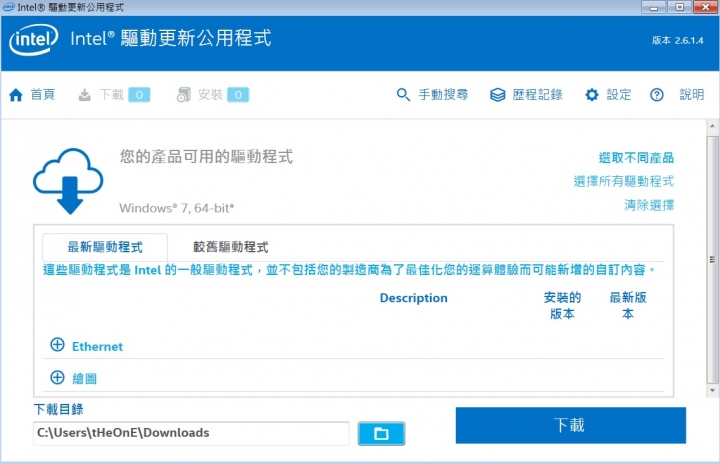720x464 pixels.
Task: Open 手動搜尋 manual search label
Action: 443,95
